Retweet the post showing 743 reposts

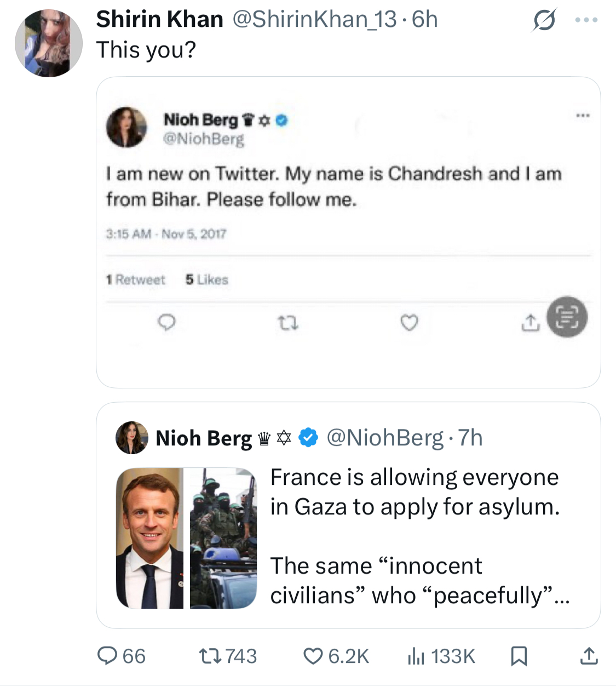click(x=227, y=656)
